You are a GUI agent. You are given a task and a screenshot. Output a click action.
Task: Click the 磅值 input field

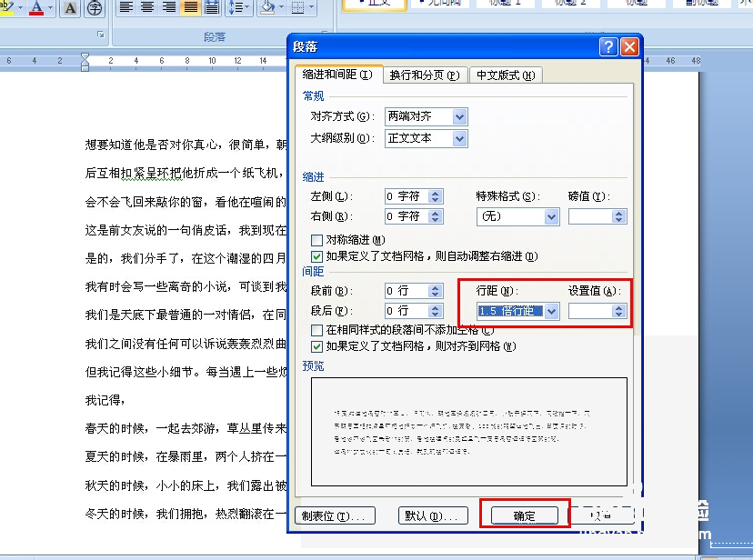(x=590, y=217)
